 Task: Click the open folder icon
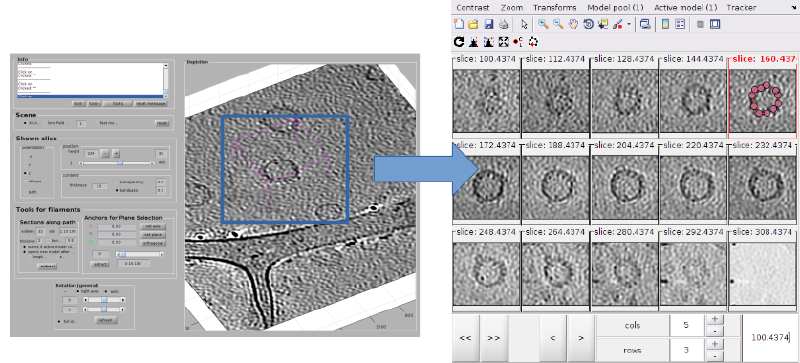pos(473,24)
